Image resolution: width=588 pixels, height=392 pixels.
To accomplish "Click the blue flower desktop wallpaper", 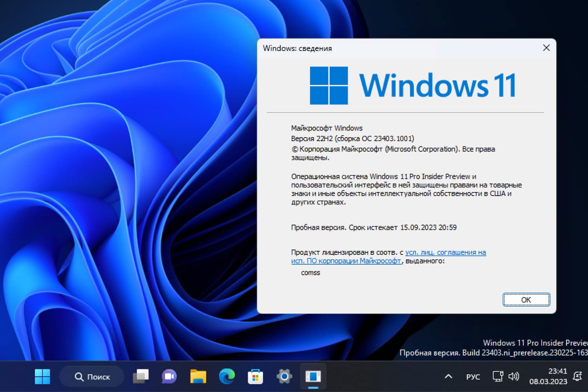I will click(118, 196).
